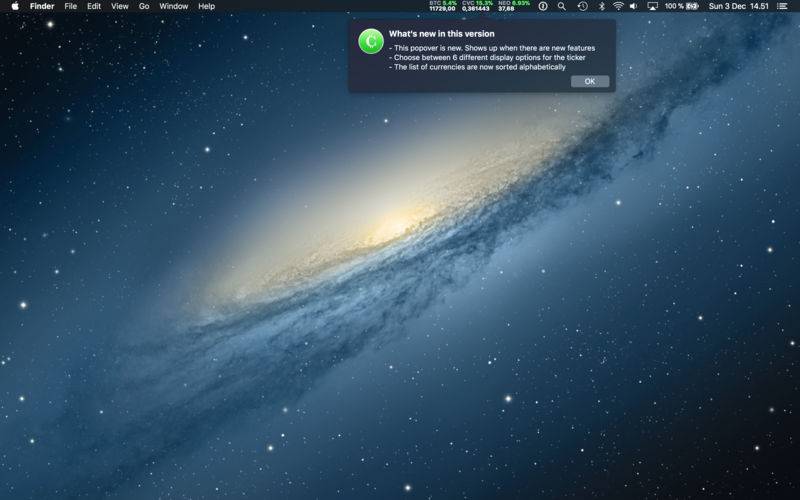Click the date and time Sun 3 Dec
This screenshot has height=500, width=800.
[738, 6]
